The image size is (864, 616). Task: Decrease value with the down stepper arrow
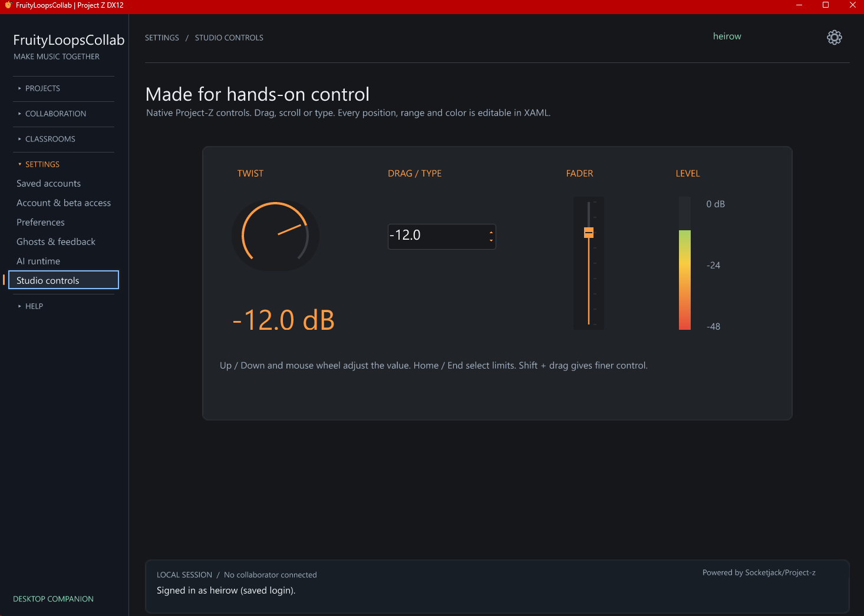pyautogui.click(x=492, y=240)
